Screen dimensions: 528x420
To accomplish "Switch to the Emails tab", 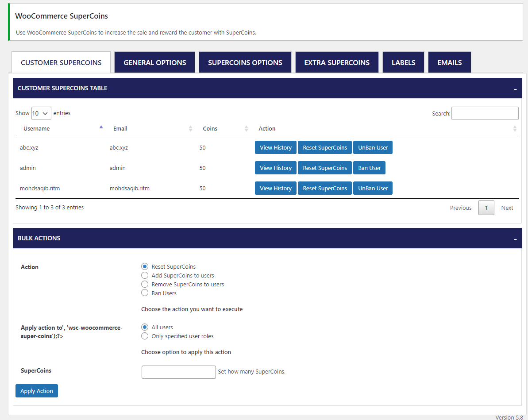I will [x=449, y=62].
